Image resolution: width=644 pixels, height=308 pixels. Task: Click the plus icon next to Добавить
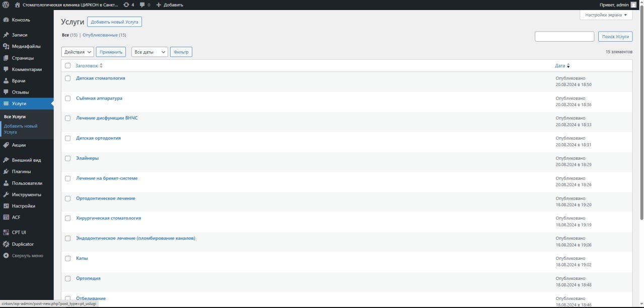tap(158, 5)
